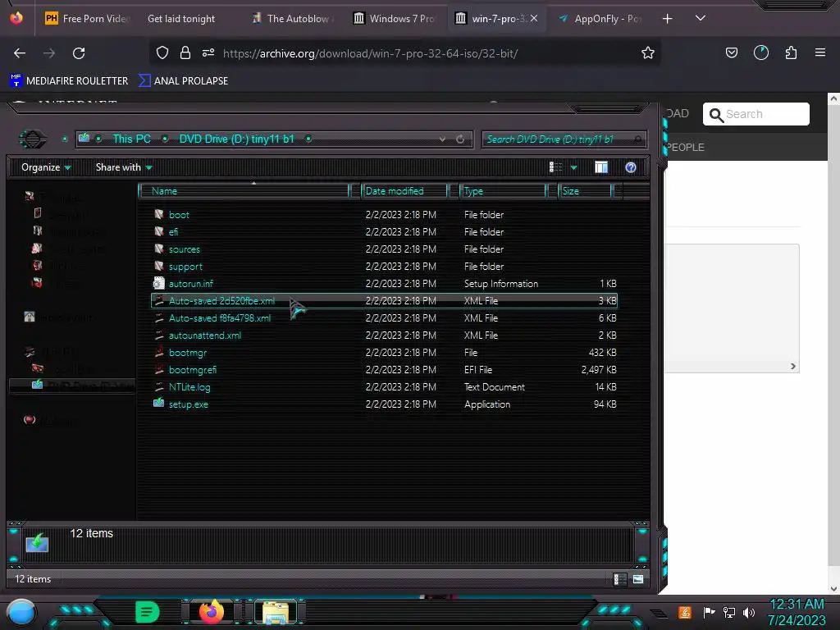840x630 pixels.
Task: Open taskbar clock showing 12:31 AM
Action: 797,612
